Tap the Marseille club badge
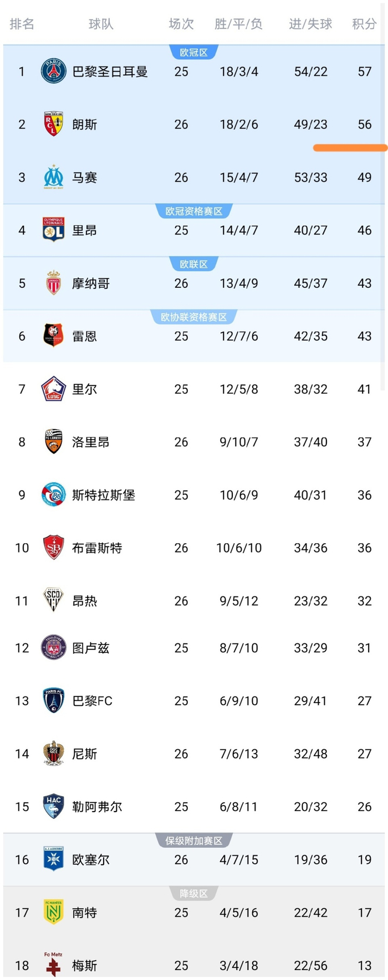The width and height of the screenshot is (388, 980). [x=54, y=177]
